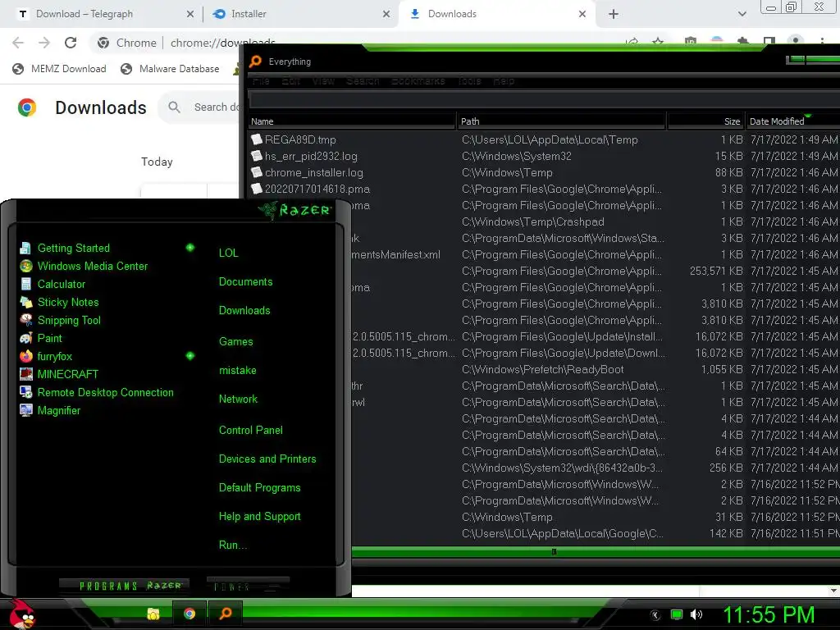Image resolution: width=840 pixels, height=630 pixels.
Task: Switch to Chrome via taskbar icon
Action: [189, 614]
